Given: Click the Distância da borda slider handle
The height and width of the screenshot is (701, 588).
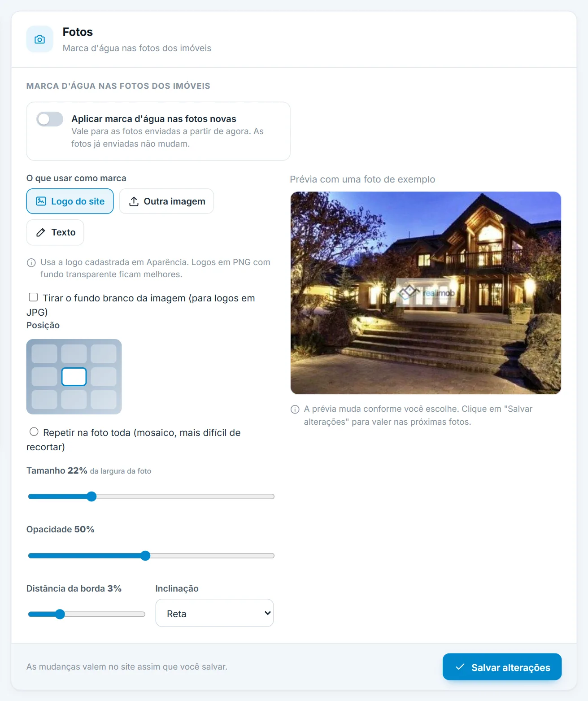Looking at the screenshot, I should coord(60,614).
